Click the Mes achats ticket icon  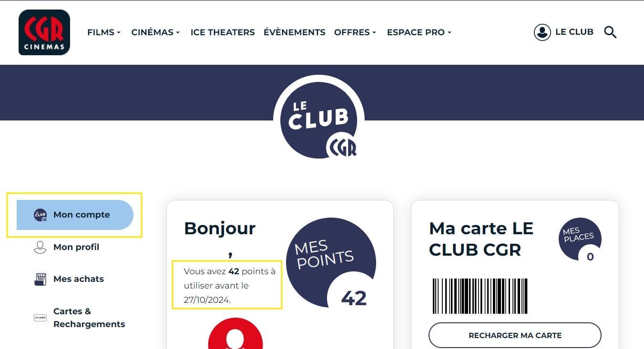coord(41,279)
